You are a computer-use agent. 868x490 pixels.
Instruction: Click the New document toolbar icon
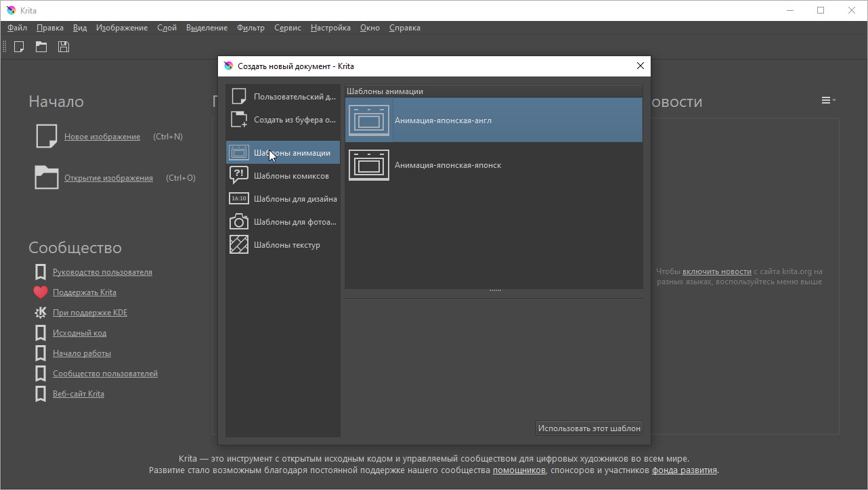[x=19, y=47]
